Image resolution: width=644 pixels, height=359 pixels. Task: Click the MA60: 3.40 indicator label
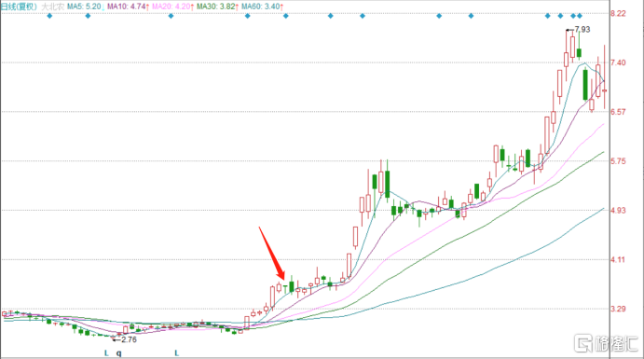(x=262, y=7)
